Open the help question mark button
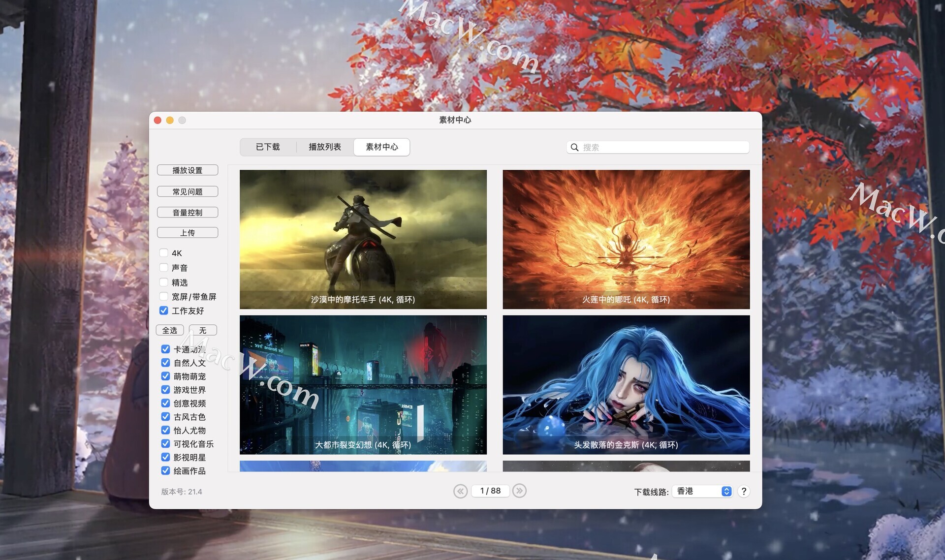This screenshot has height=560, width=945. tap(744, 491)
